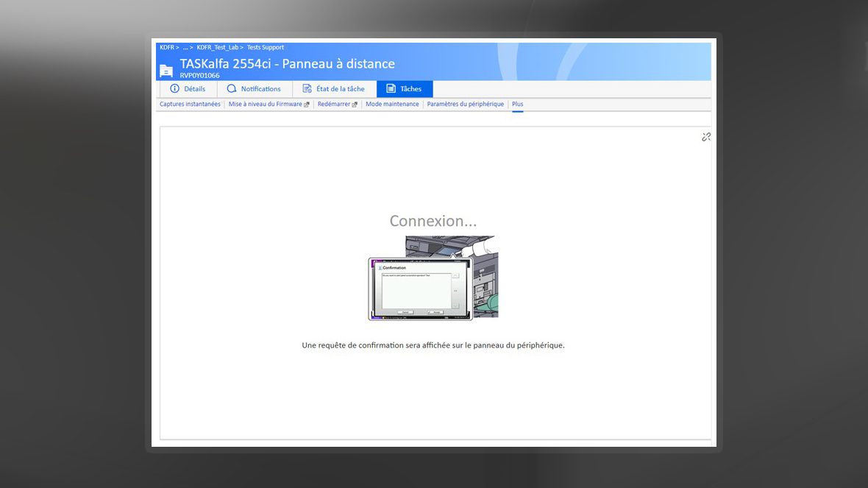Viewport: 868px width, 488px height.
Task: Click the RVP0Y01066 serial number text
Action: pos(199,75)
